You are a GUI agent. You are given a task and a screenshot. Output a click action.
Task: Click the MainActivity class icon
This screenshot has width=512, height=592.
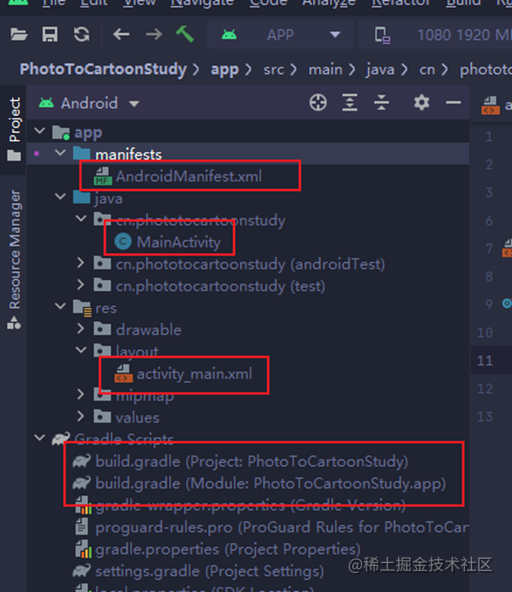coord(123,242)
